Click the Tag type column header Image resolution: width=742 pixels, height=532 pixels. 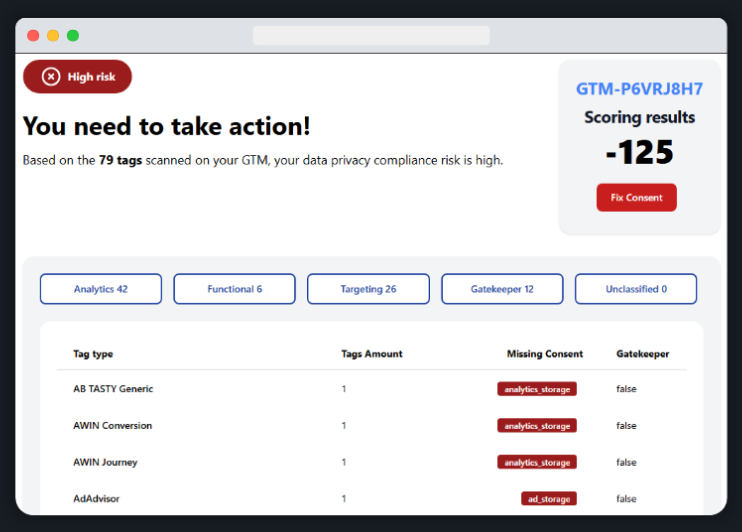[93, 354]
